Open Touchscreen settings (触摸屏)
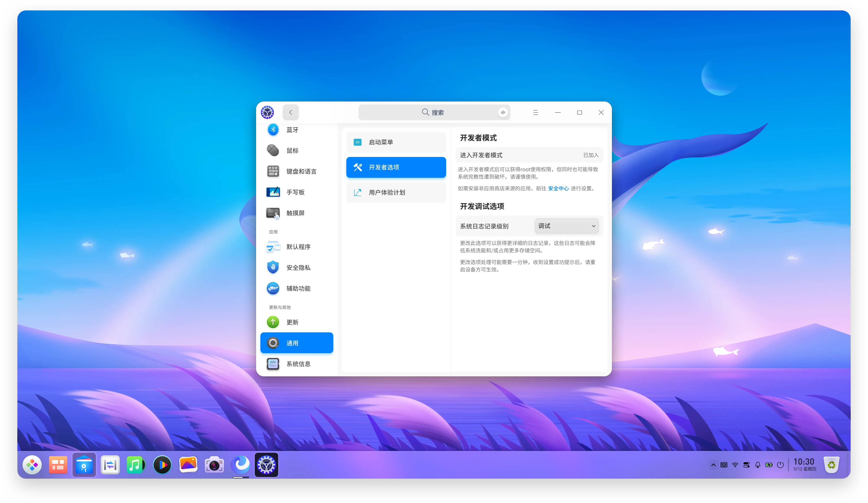 297,213
